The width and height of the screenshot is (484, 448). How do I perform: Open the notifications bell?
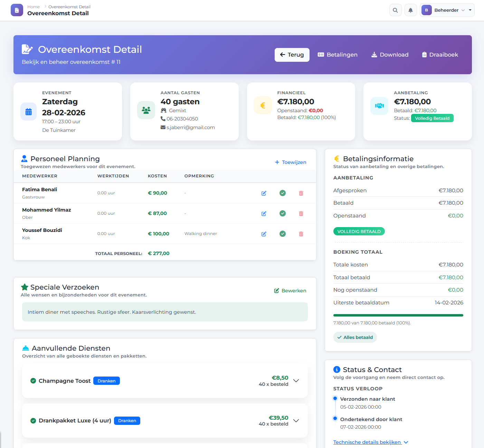pos(410,10)
